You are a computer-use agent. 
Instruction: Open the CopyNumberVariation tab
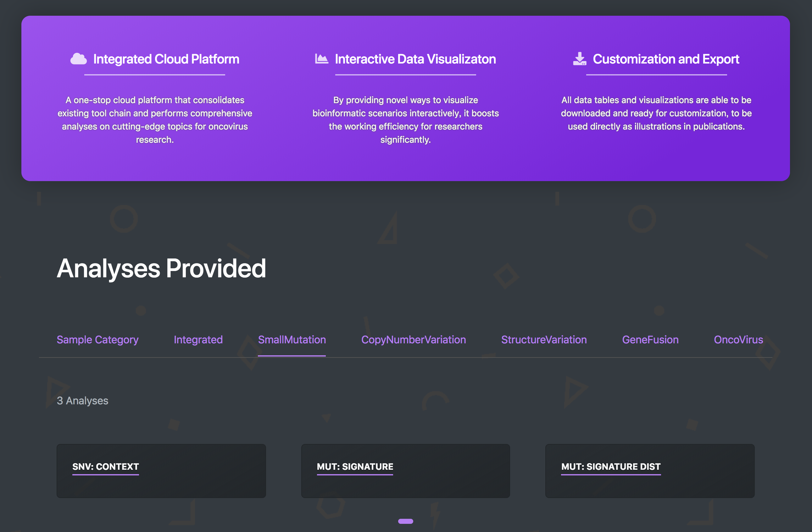413,340
